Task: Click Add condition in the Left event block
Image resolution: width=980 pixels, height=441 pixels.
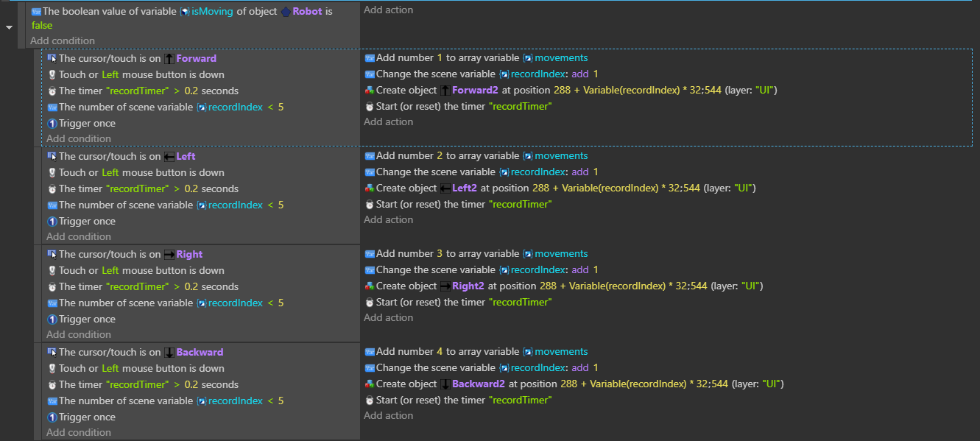Action: (79, 236)
